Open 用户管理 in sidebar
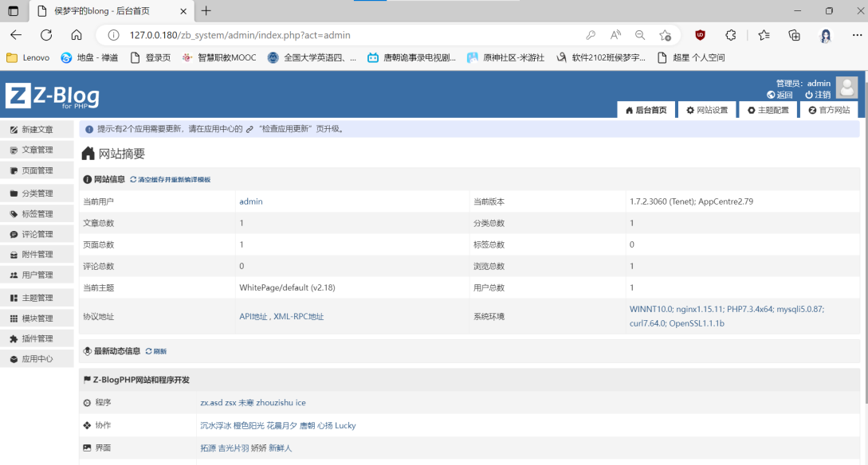This screenshot has width=868, height=465. tap(37, 275)
